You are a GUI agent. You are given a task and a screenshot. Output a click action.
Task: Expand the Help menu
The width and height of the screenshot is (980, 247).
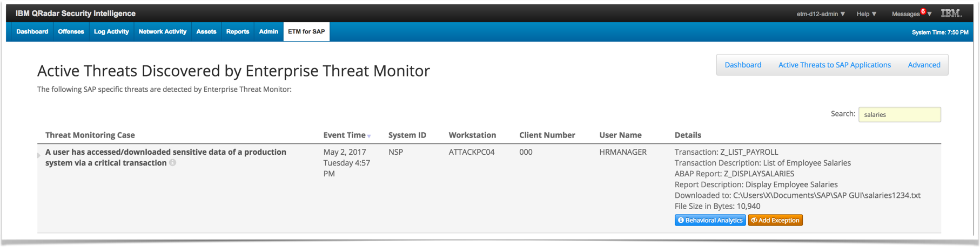(867, 14)
